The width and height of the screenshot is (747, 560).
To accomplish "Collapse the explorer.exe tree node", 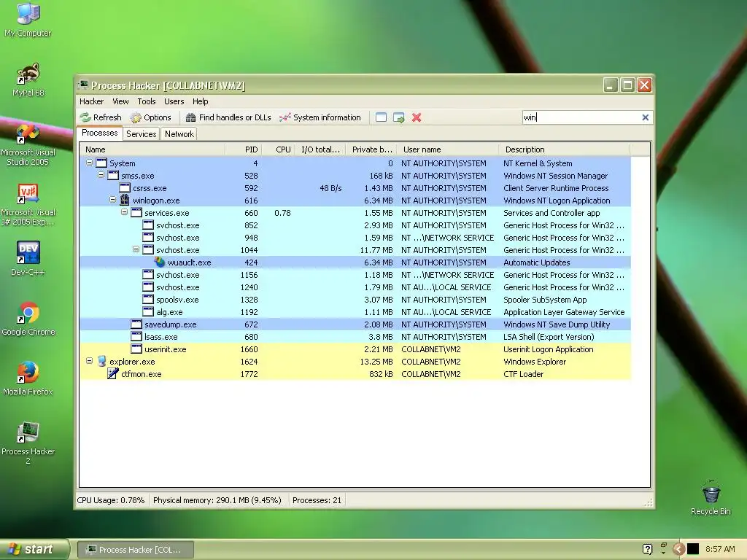I will [x=89, y=360].
